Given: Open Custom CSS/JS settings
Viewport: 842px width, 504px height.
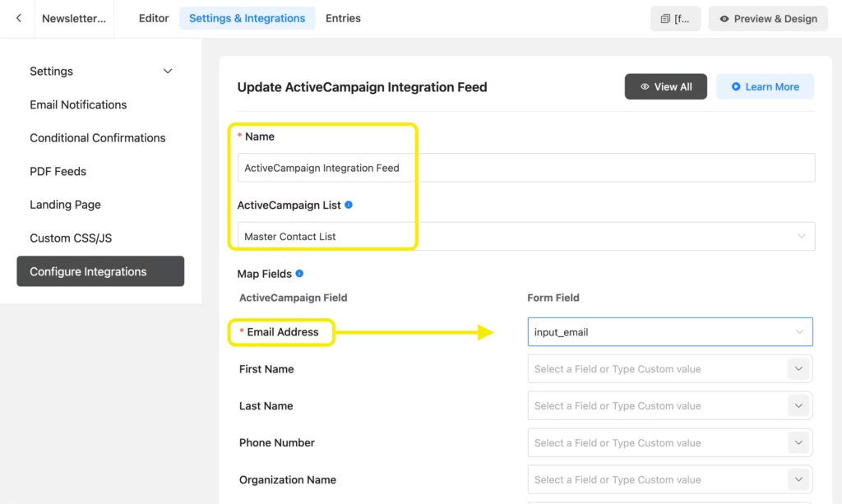Looking at the screenshot, I should coord(71,238).
